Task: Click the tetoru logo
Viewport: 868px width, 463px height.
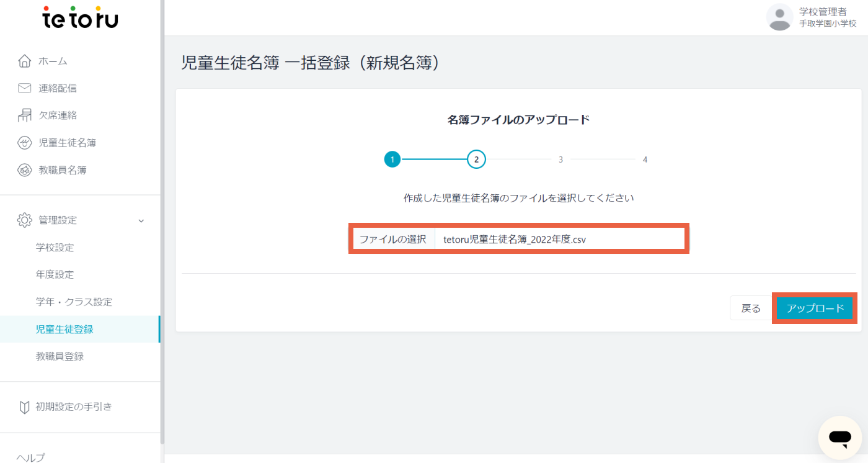Action: [x=81, y=17]
